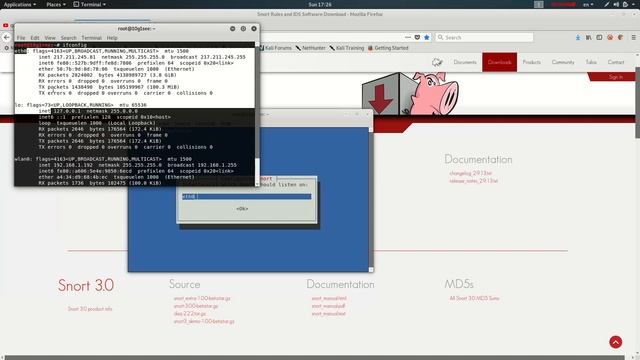Open the Snort 3.0 product info link
This screenshot has height=360, width=640.
90,309
